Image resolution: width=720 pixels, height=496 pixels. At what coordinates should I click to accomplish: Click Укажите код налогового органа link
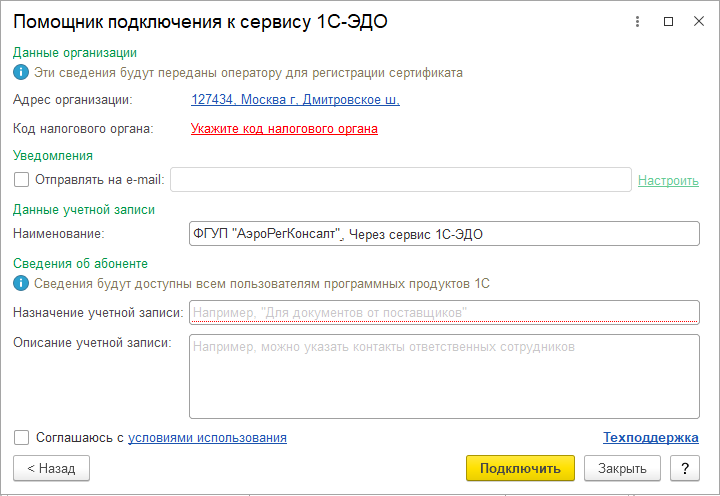point(284,128)
